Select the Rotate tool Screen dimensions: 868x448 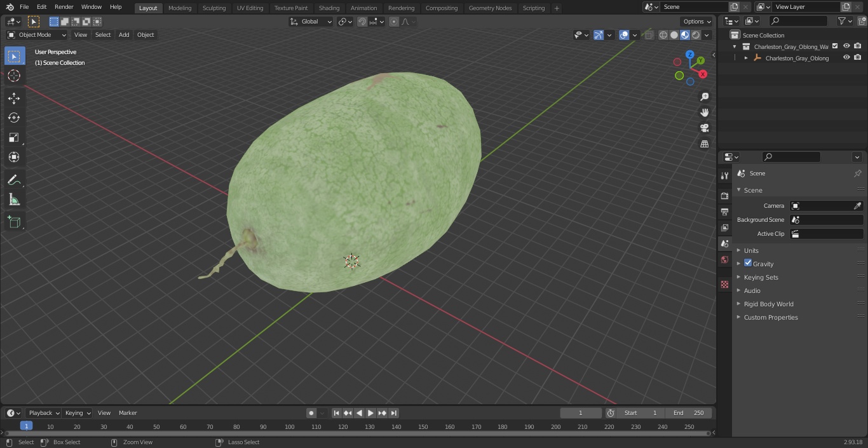click(14, 118)
